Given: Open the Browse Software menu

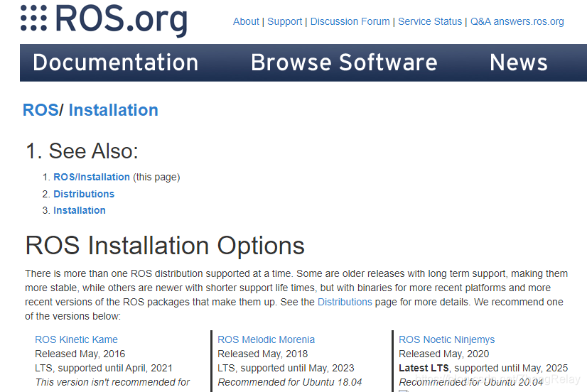Looking at the screenshot, I should [x=344, y=62].
